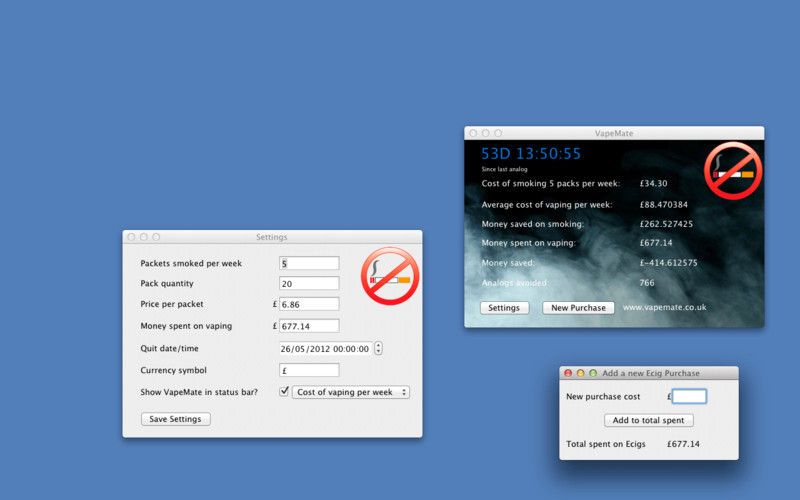Screen dimensions: 800x500
Task: Click the £262.527425 money saved on smoking value
Action: pyautogui.click(x=666, y=224)
